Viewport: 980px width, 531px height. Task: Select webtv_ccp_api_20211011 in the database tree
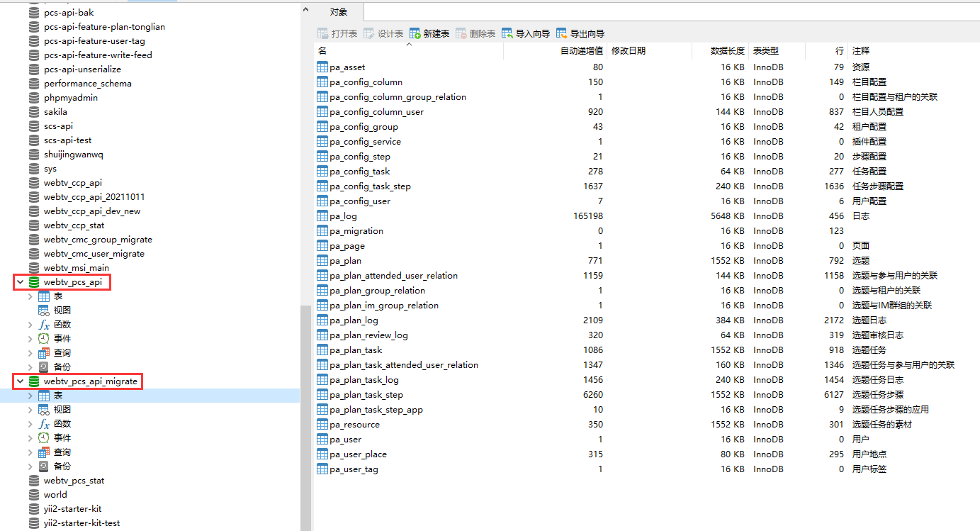tap(94, 197)
